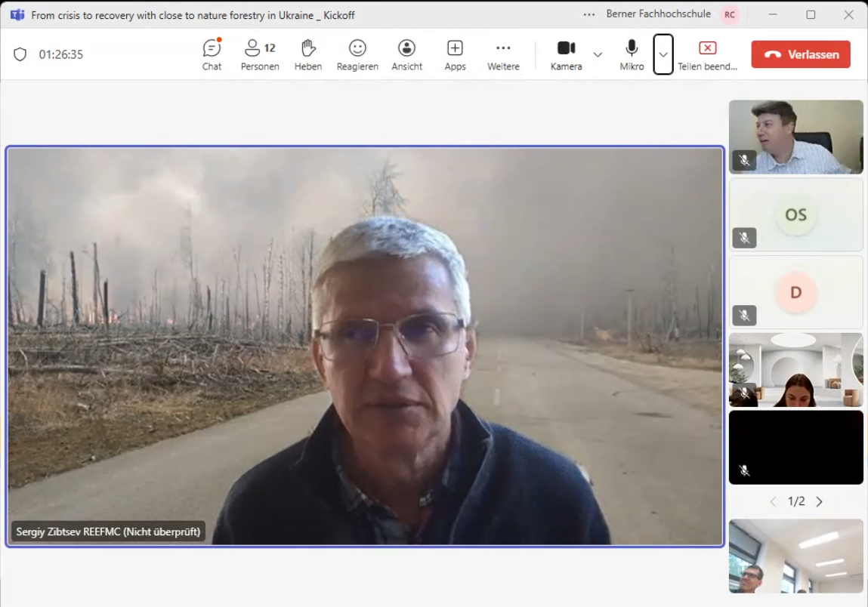868x607 pixels.
Task: Expand the microphone options dropdown arrow
Action: pos(663,54)
